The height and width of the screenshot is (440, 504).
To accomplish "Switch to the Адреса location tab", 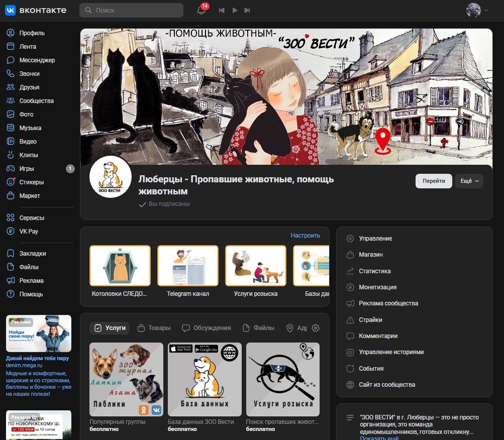I will pyautogui.click(x=295, y=328).
